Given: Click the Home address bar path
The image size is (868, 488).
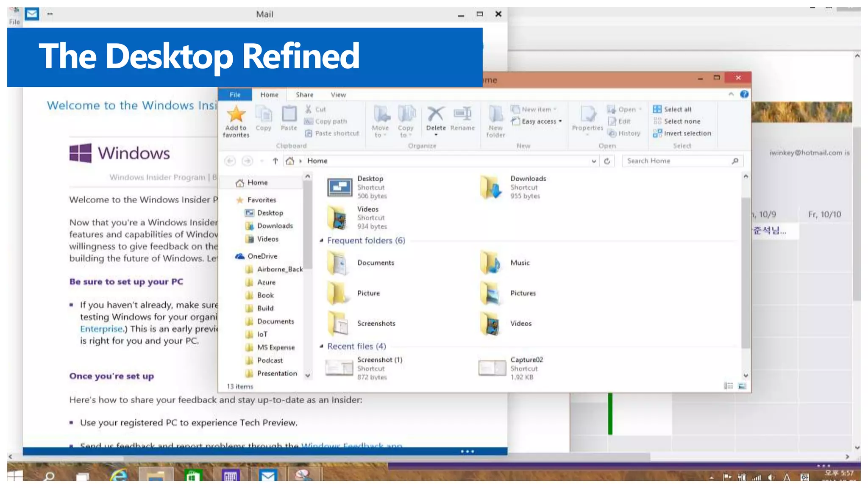Looking at the screenshot, I should [317, 161].
